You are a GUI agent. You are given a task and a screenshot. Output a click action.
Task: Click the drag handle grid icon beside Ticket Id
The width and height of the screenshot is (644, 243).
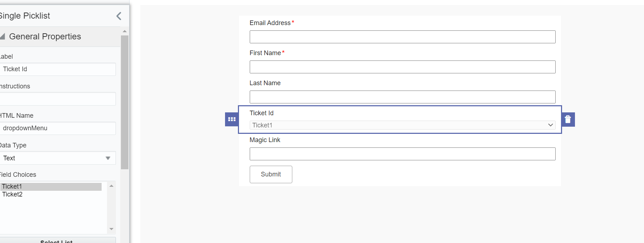232,119
